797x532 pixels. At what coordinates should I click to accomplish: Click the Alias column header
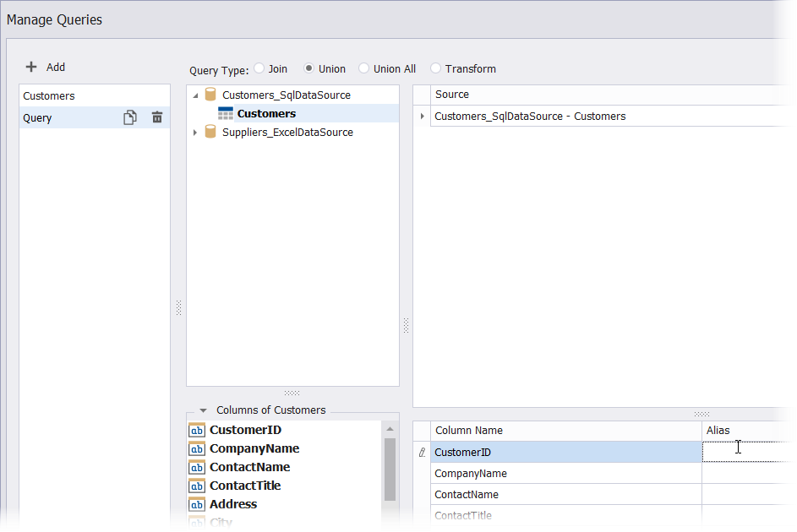(x=718, y=431)
